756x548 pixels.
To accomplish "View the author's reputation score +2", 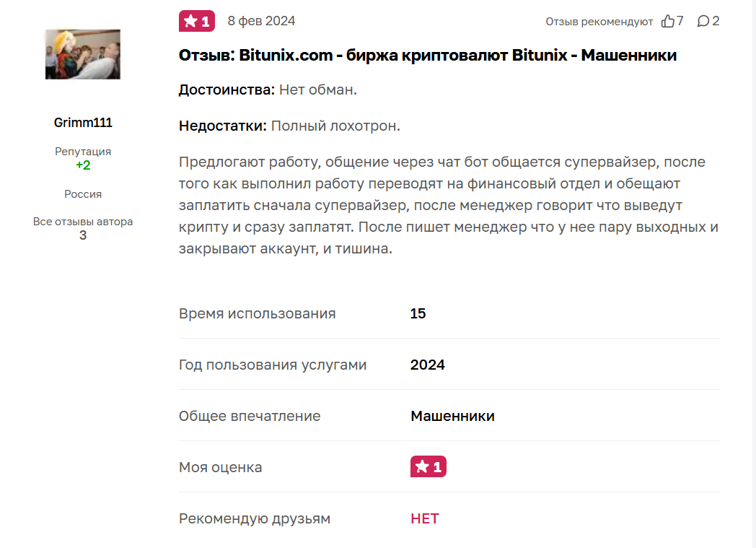I will 83,165.
